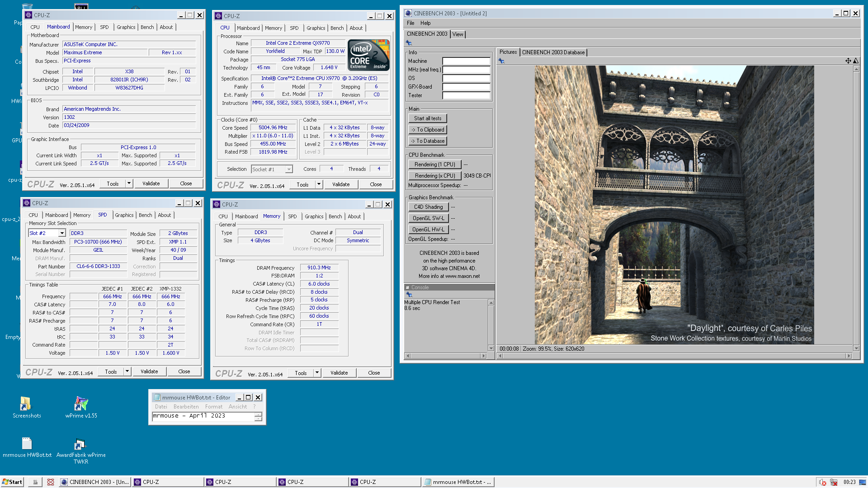Open the View tab in CINEBENCH
This screenshot has width=868, height=488.
[x=458, y=34]
